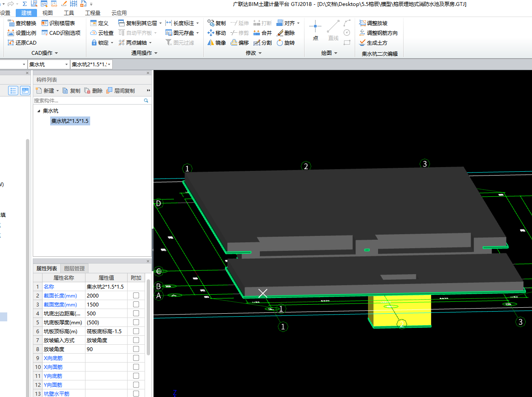Collapse the 集水坑 tree node
The height and width of the screenshot is (397, 532).
coord(39,111)
